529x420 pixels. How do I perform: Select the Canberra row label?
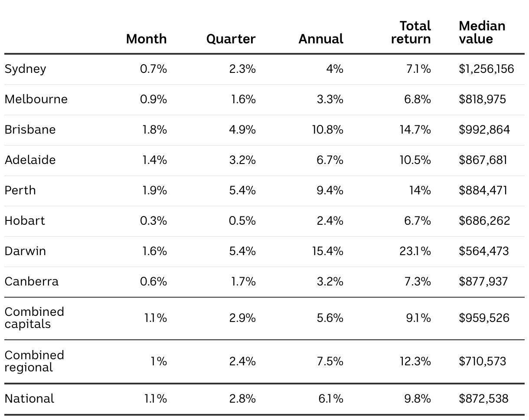point(32,282)
